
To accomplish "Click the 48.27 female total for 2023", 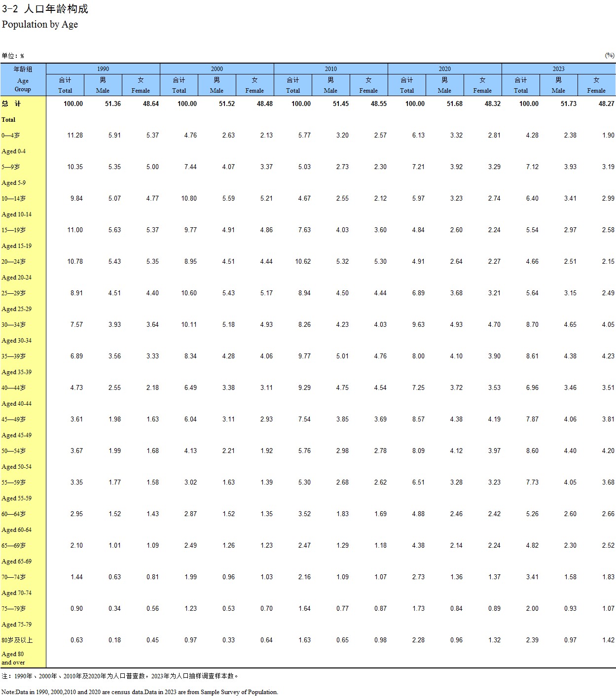I will [607, 104].
